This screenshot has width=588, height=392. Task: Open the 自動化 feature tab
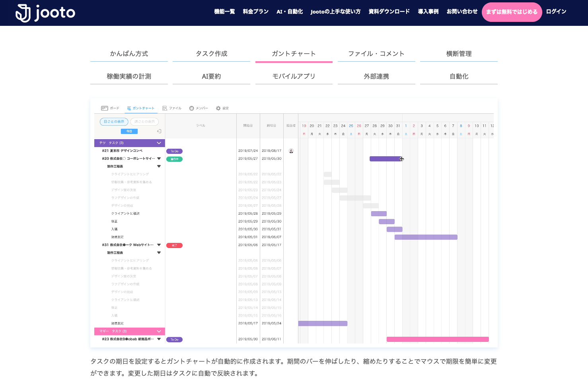click(459, 76)
